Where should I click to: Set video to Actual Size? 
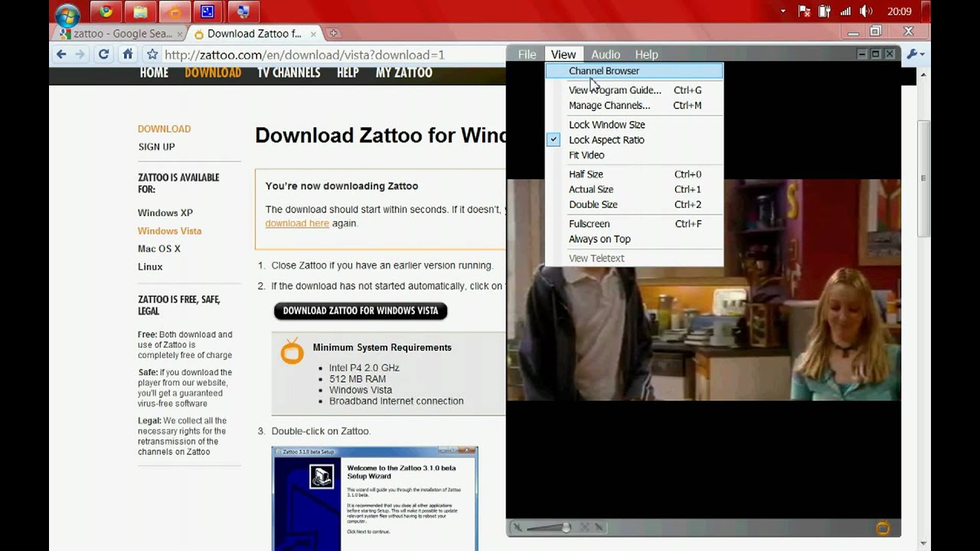click(634, 190)
